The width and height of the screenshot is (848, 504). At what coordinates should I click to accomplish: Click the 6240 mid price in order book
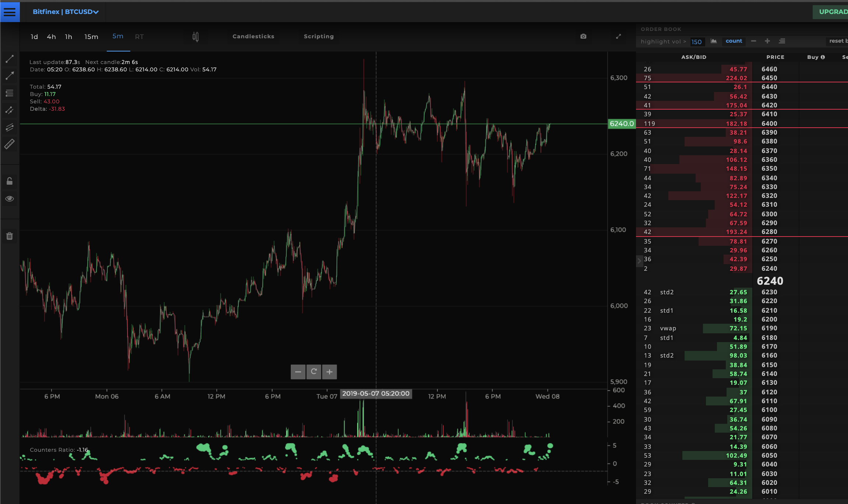click(x=770, y=281)
